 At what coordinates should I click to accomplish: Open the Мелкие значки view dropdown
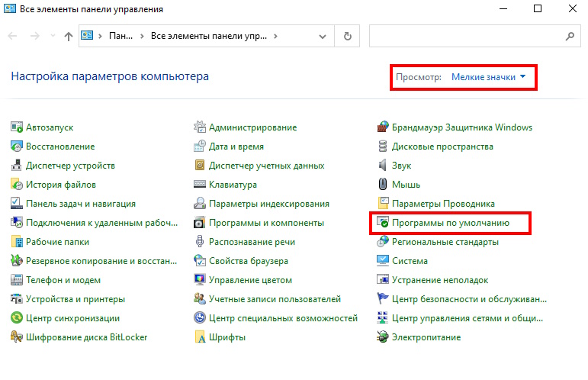[488, 77]
